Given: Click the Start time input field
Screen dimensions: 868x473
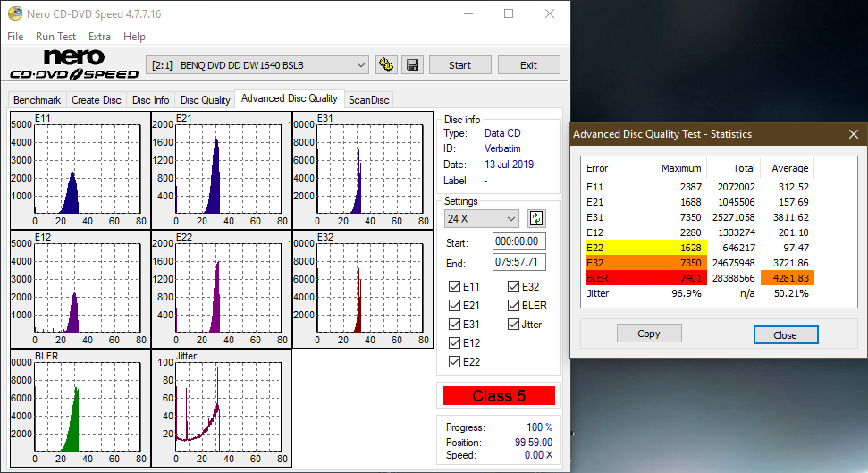Looking at the screenshot, I should [519, 241].
